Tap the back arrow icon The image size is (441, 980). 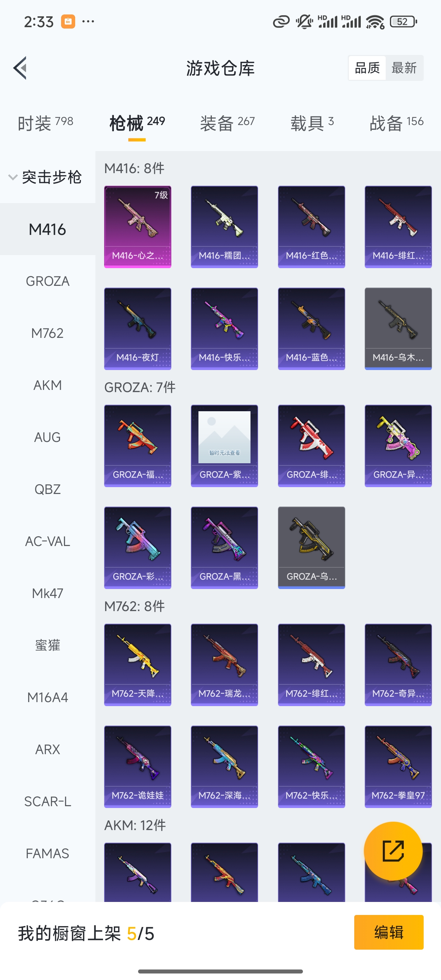tap(20, 68)
